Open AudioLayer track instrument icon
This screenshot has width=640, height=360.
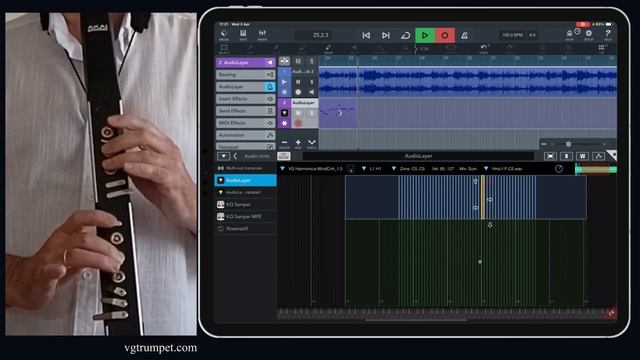[284, 113]
